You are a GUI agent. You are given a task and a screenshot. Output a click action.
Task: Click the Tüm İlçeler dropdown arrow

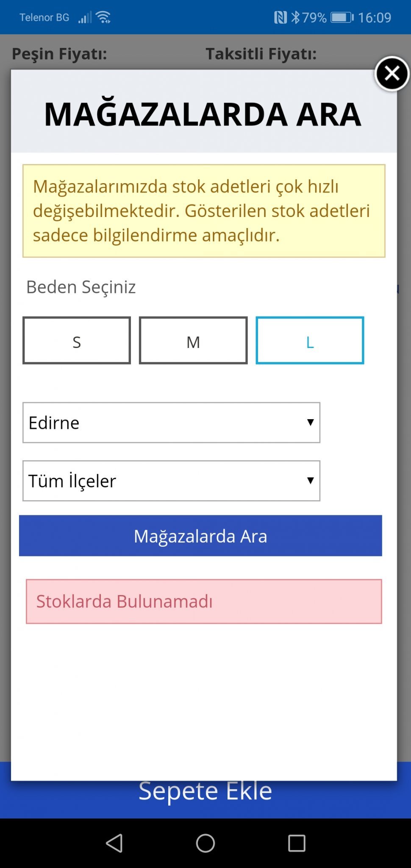[x=311, y=480]
